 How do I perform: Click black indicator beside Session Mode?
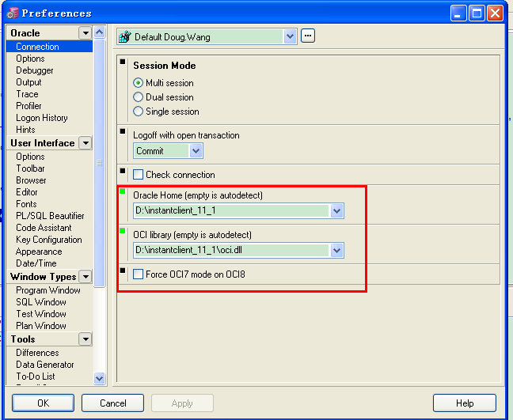pos(122,62)
